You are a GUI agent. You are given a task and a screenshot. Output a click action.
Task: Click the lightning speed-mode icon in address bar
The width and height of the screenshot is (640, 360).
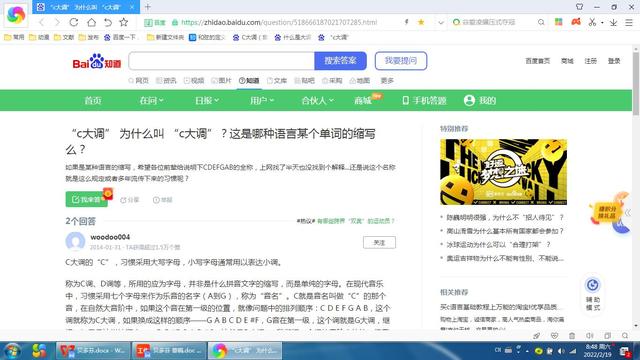click(x=407, y=22)
